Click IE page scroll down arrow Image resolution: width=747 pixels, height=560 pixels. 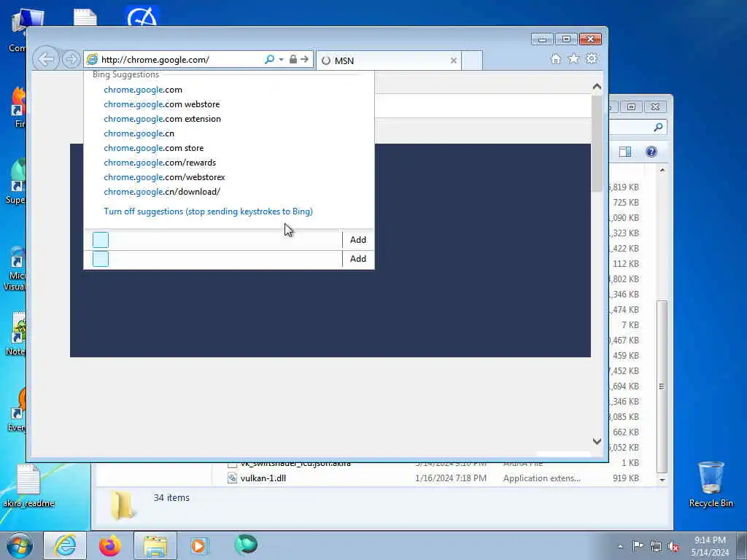597,441
